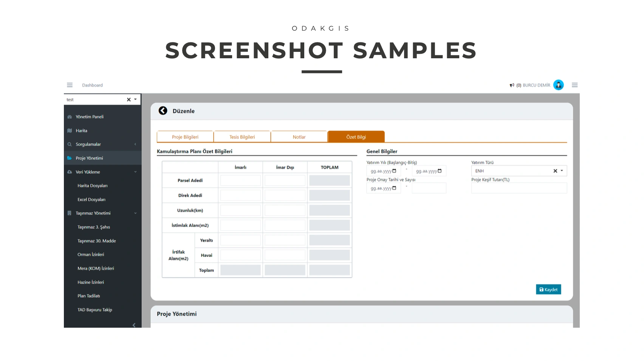Image resolution: width=644 pixels, height=361 pixels.
Task: Toggle the left hamburger menu icon
Action: 70,85
